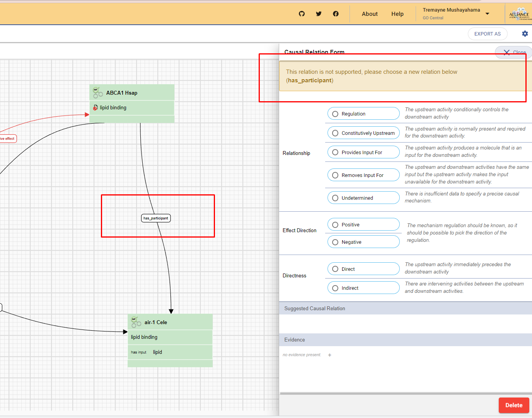The height and width of the screenshot is (418, 532).
Task: Click the Facebook icon in the top bar
Action: point(336,14)
